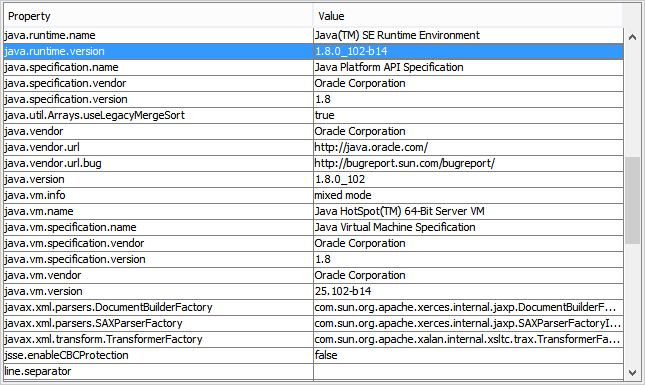Click the 1.8.0_102-b14 value cell

coord(469,51)
